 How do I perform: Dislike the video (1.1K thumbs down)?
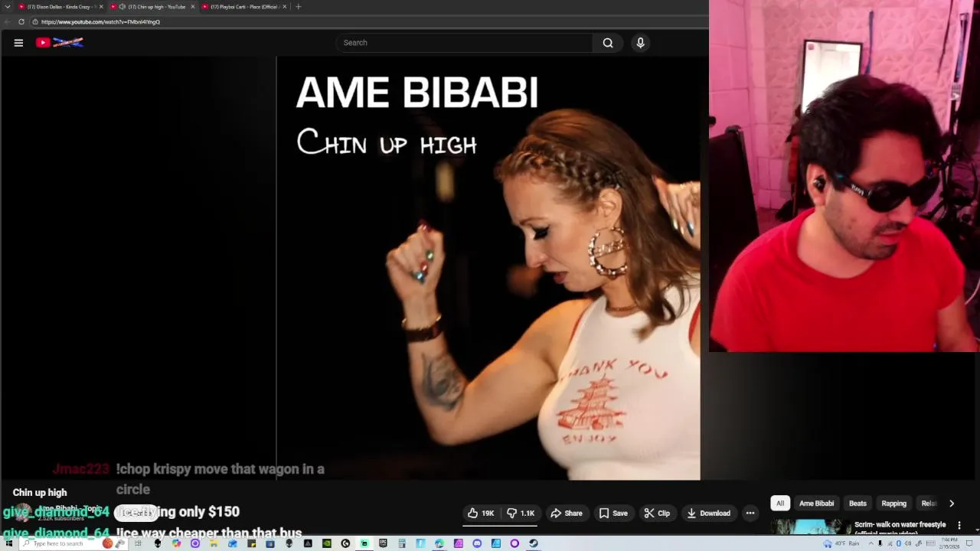pos(521,514)
